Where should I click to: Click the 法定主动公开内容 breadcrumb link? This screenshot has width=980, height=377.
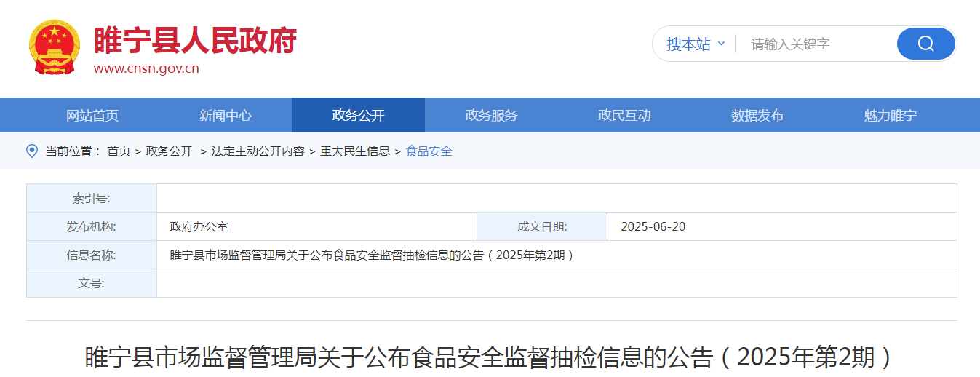pos(258,151)
